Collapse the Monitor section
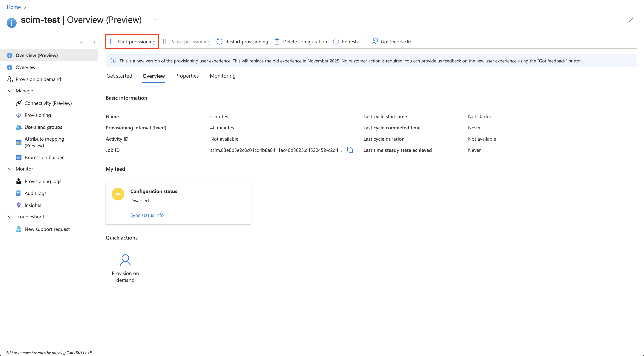Viewport: 644px width, 356px height. 10,169
